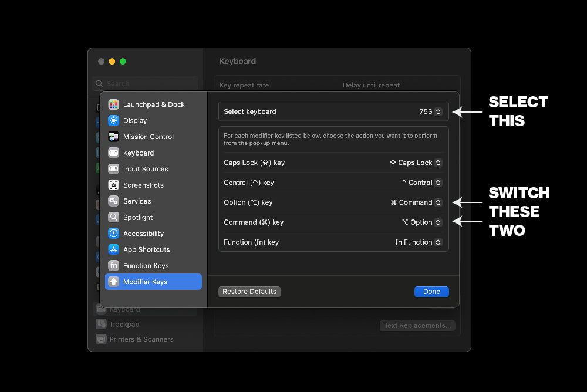
Task: Select the Mission Control icon
Action: pyautogui.click(x=113, y=137)
